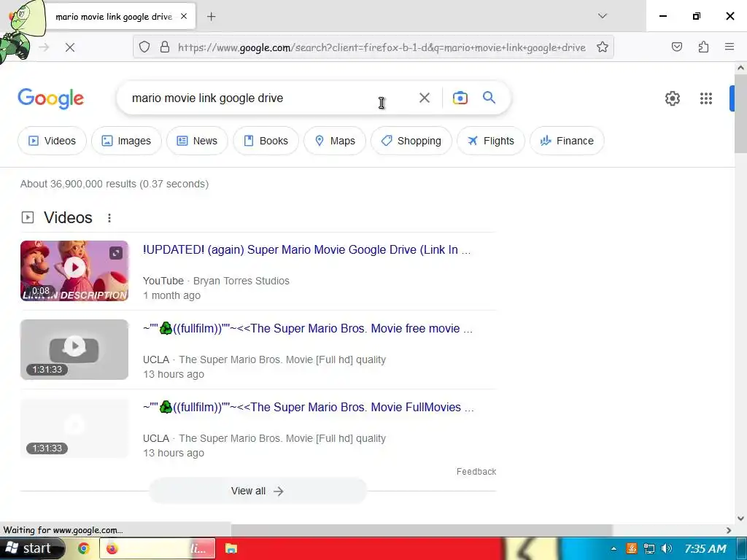Open a new tab with plus button
Image resolution: width=747 pixels, height=560 pixels.
pyautogui.click(x=211, y=17)
